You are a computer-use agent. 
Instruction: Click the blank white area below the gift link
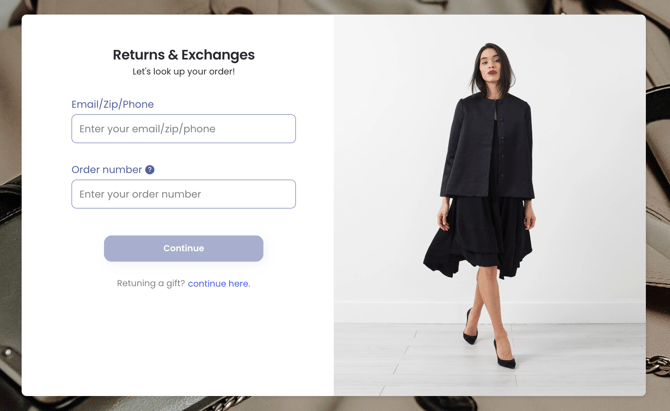183,340
